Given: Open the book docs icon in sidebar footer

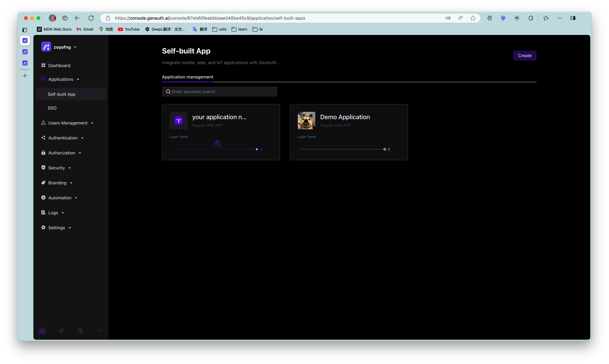Looking at the screenshot, I should (x=80, y=331).
